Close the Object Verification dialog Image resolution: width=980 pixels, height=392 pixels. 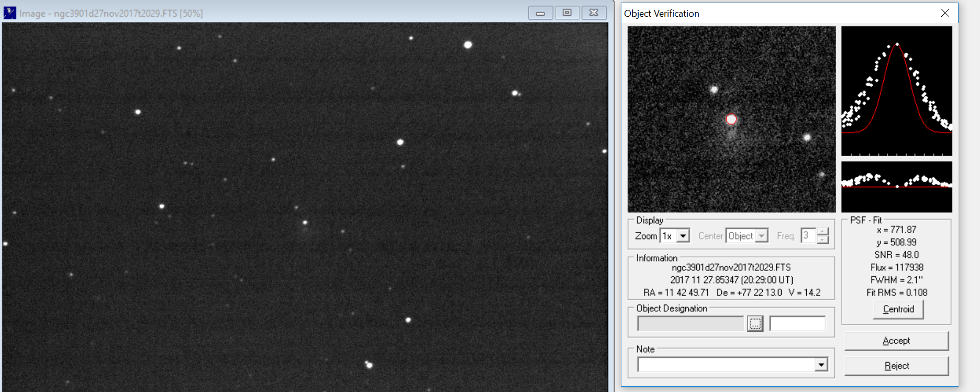945,13
